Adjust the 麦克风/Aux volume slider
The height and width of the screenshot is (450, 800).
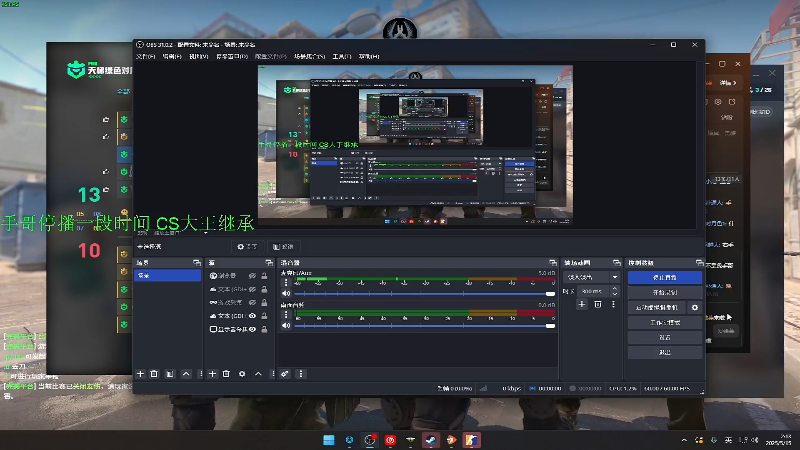(x=424, y=294)
